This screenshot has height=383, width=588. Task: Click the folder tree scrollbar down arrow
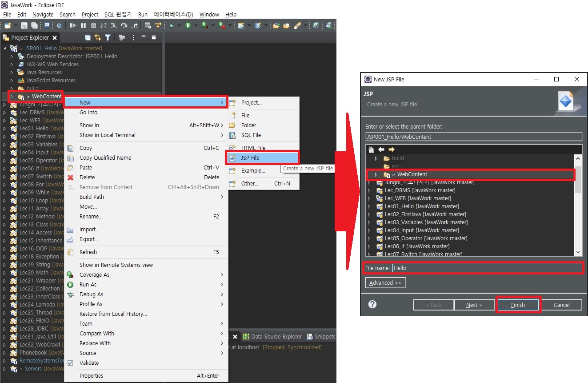pos(578,252)
